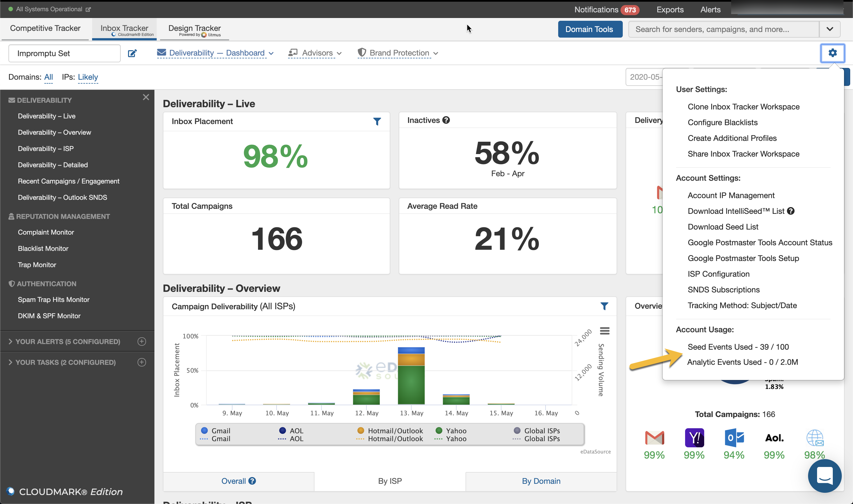Click the Inactives help question icon
The image size is (853, 504).
pyautogui.click(x=446, y=120)
